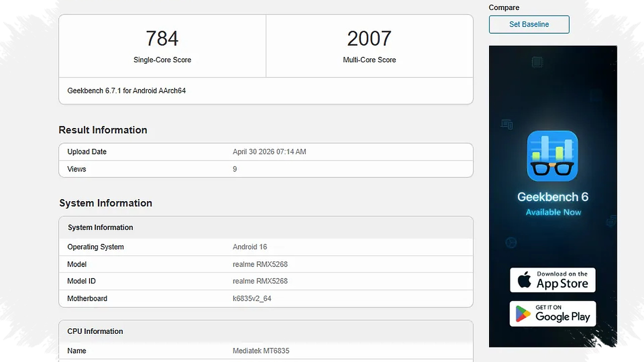Click the System Information section heading
Image resolution: width=644 pixels, height=362 pixels.
click(x=106, y=203)
